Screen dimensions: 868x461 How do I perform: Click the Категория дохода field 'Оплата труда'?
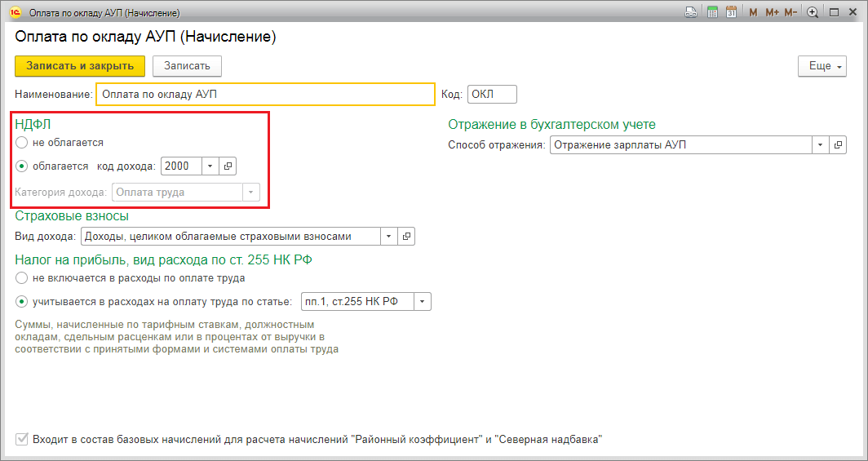click(x=177, y=193)
